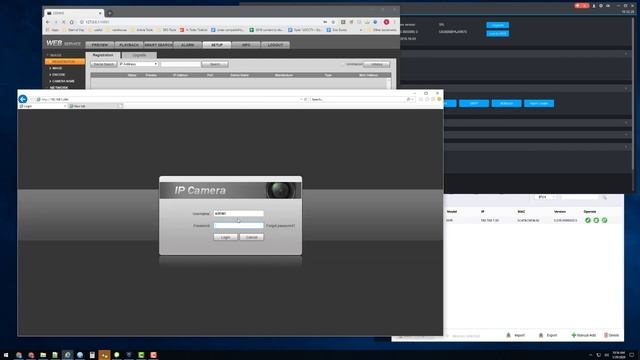Click the Internet Explorer address bar
The height and width of the screenshot is (360, 640).
(169, 99)
